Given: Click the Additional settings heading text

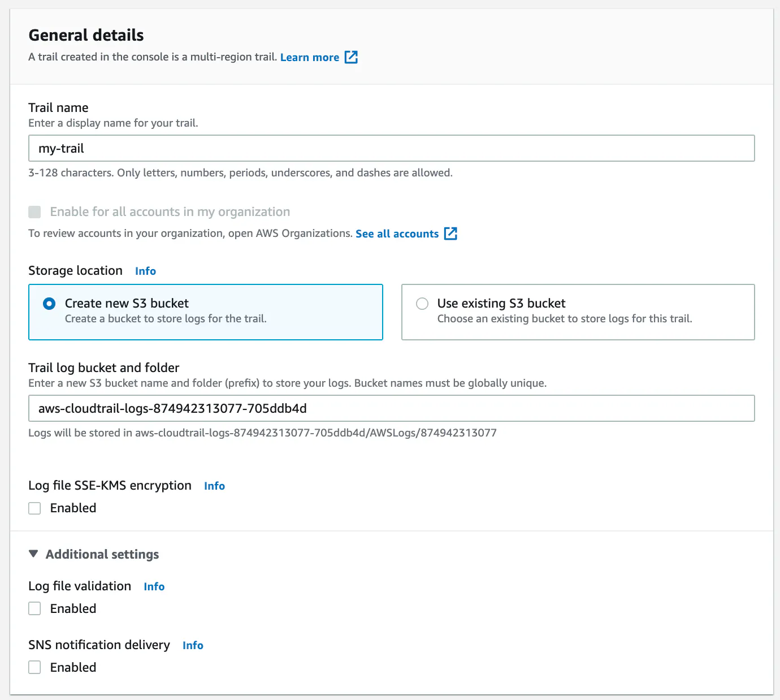Looking at the screenshot, I should click(102, 554).
